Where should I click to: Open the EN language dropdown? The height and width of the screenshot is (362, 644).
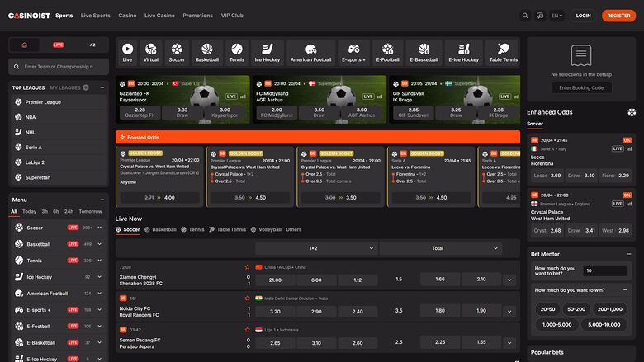click(556, 16)
